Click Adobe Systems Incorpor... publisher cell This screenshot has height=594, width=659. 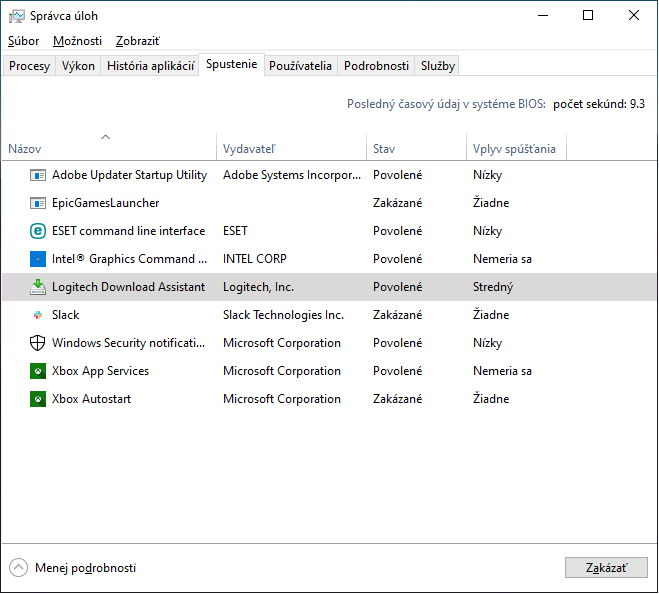point(292,175)
